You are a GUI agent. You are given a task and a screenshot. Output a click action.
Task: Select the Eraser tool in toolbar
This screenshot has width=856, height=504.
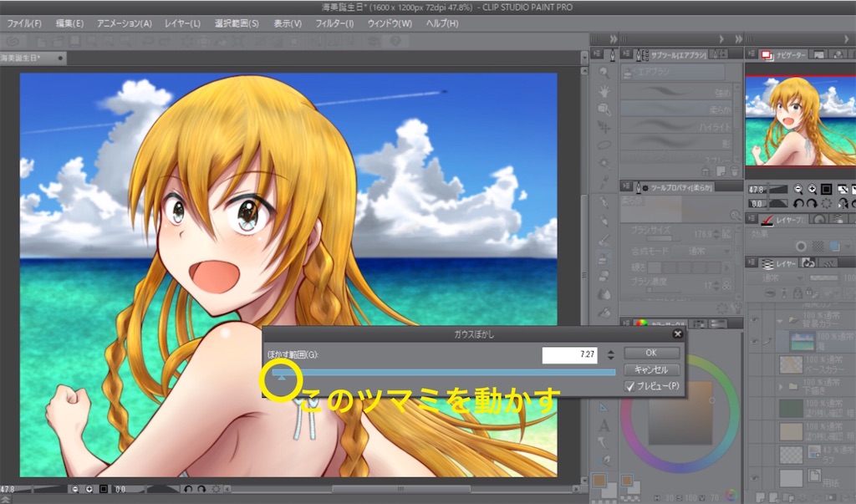604,276
